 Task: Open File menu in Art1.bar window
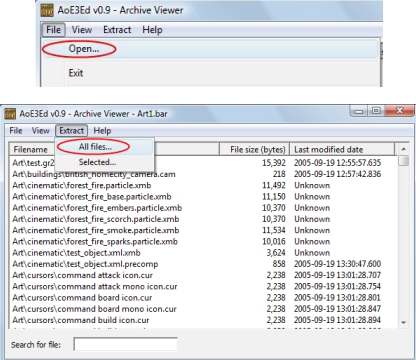(16, 131)
